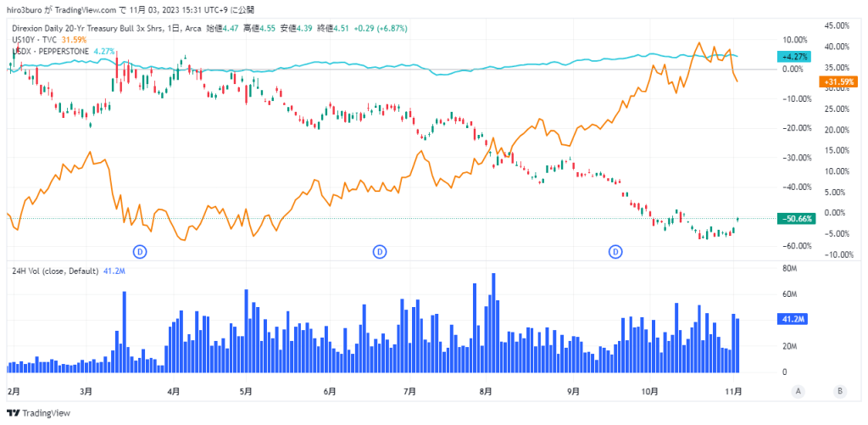
Task: Toggle the B scale button at bottom right
Action: pyautogui.click(x=839, y=391)
